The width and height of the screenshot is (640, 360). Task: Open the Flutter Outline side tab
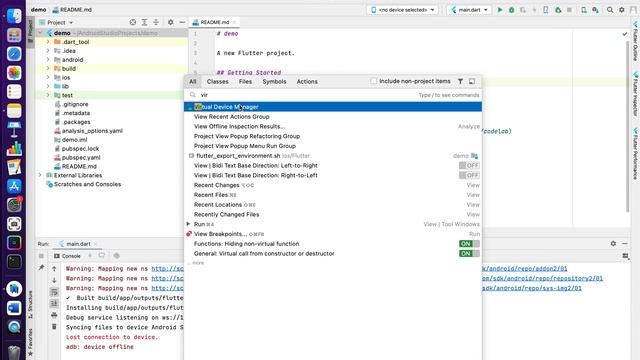[636, 41]
